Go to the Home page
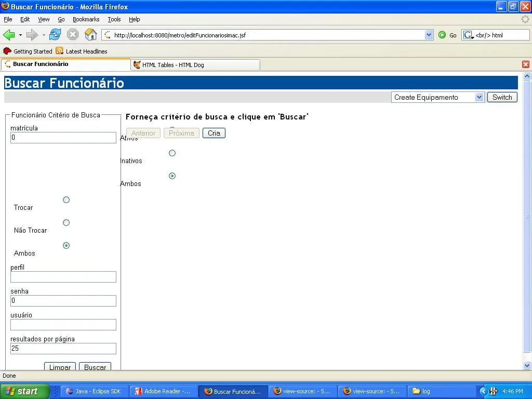This screenshot has height=399, width=532. coord(90,35)
